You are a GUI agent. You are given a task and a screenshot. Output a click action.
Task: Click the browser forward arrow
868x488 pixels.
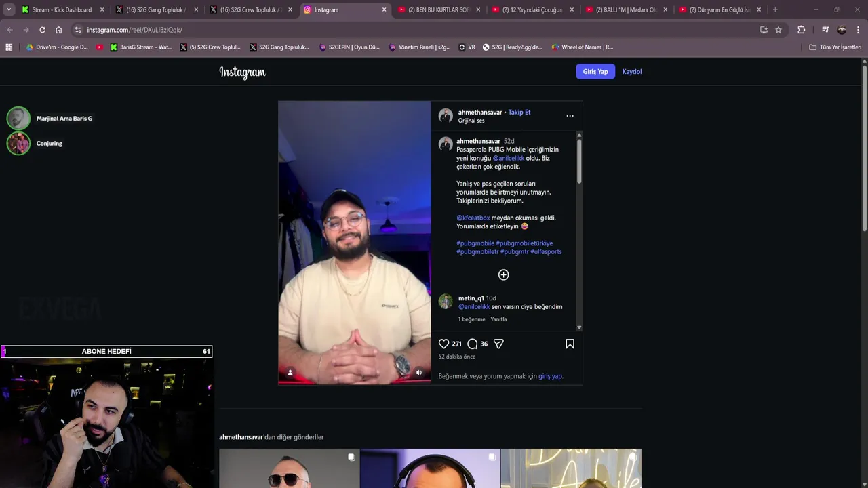click(26, 30)
